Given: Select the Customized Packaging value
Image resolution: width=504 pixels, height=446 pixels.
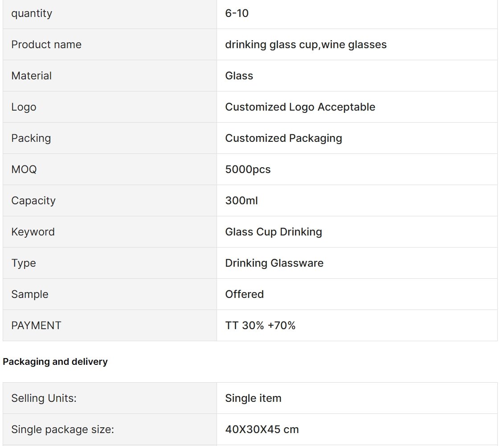Looking at the screenshot, I should coord(283,138).
